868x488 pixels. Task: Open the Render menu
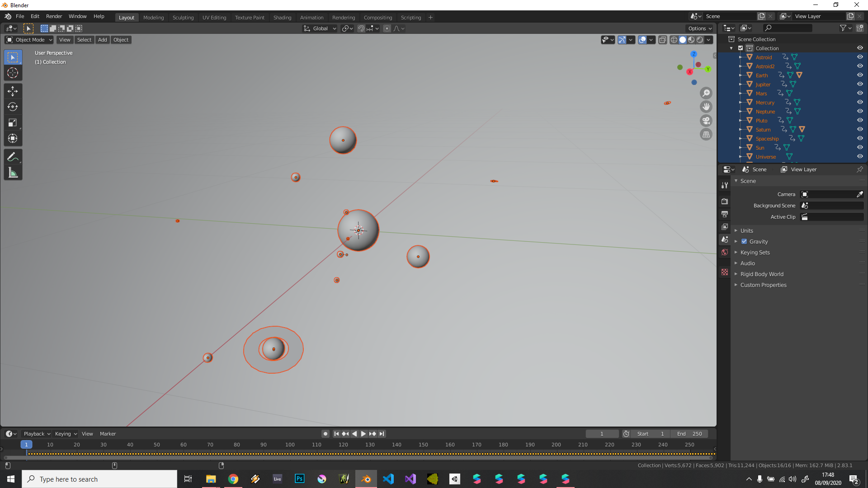(54, 16)
